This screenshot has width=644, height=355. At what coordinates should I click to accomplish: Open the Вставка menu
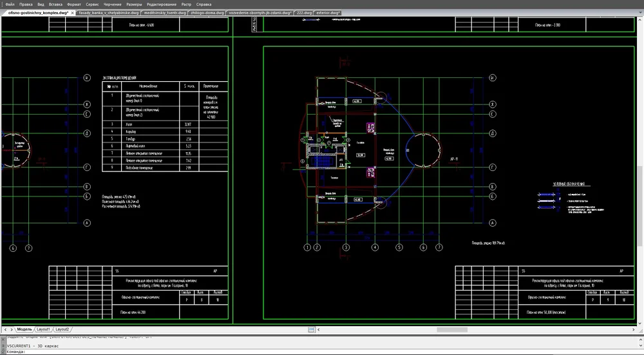coord(55,5)
